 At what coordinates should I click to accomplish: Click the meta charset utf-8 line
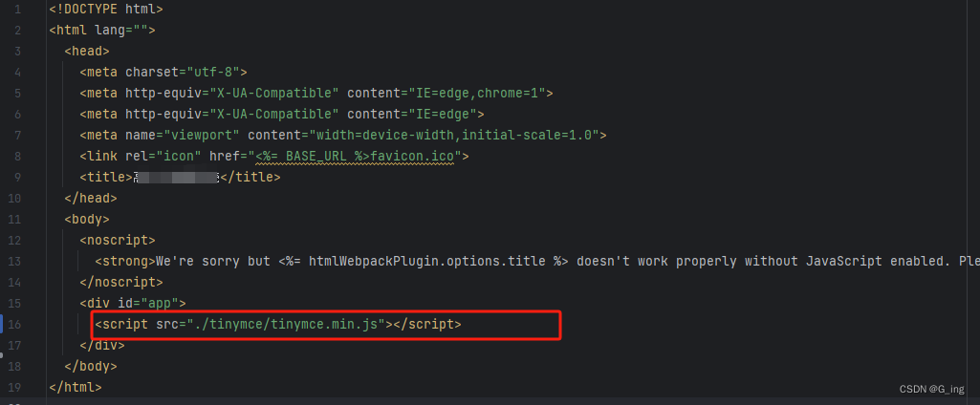click(x=163, y=73)
